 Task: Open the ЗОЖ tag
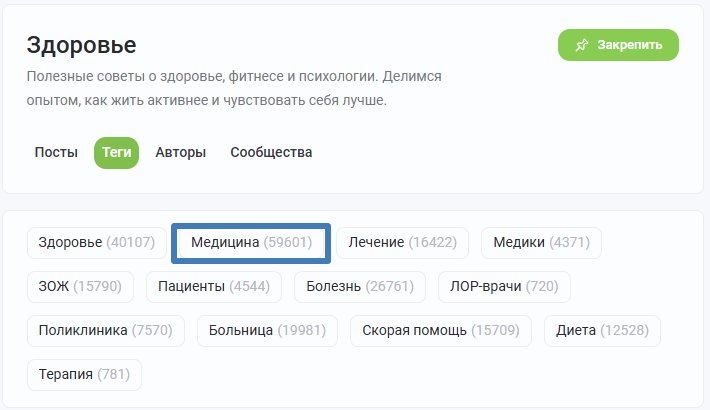point(80,287)
